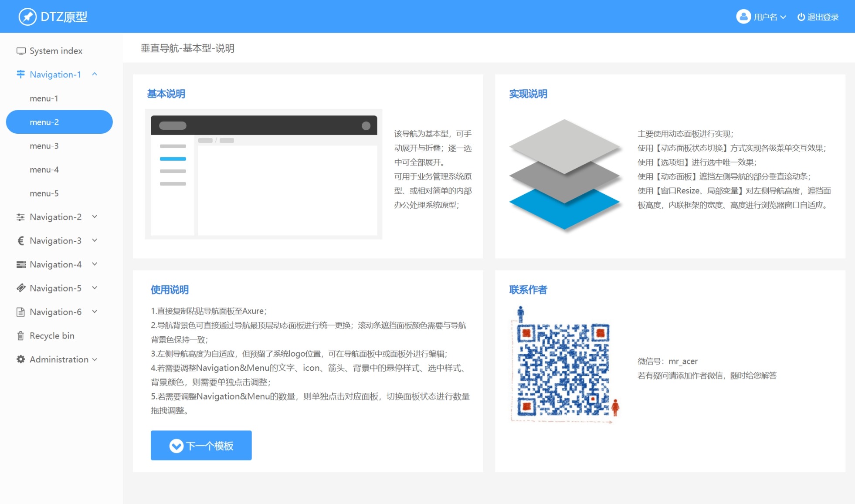Click the stacked layers illustration

point(565,175)
